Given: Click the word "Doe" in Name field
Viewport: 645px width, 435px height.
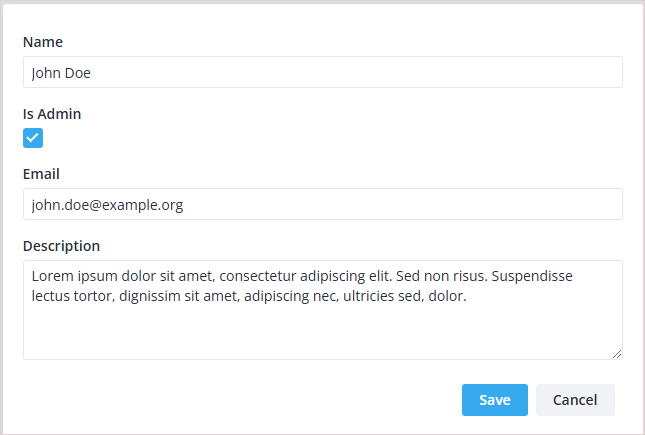Looking at the screenshot, I should (81, 72).
